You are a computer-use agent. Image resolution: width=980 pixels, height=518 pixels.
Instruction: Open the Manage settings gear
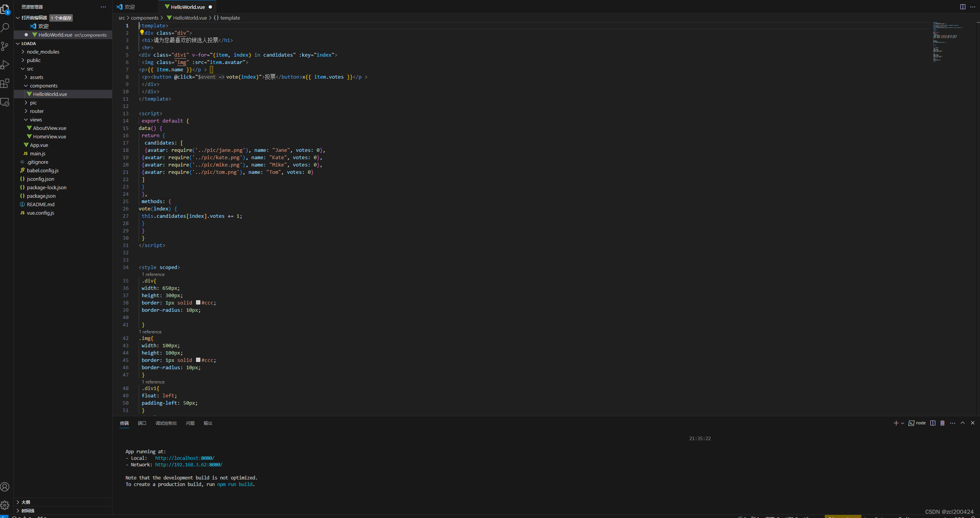coord(5,505)
